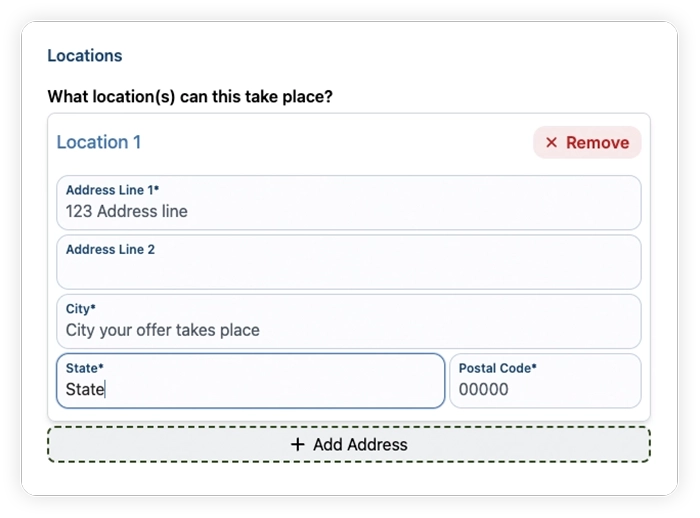Click the City field label
The width and height of the screenshot is (700, 518).
point(81,309)
